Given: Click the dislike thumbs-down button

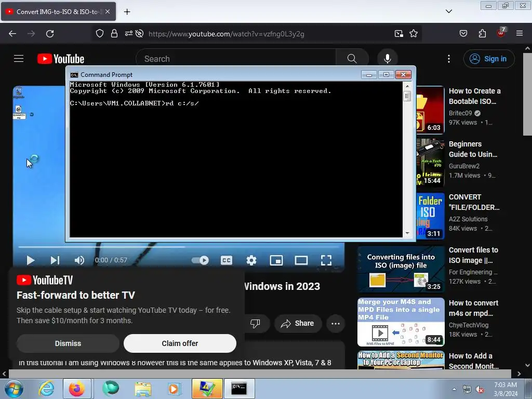Looking at the screenshot, I should [255, 323].
